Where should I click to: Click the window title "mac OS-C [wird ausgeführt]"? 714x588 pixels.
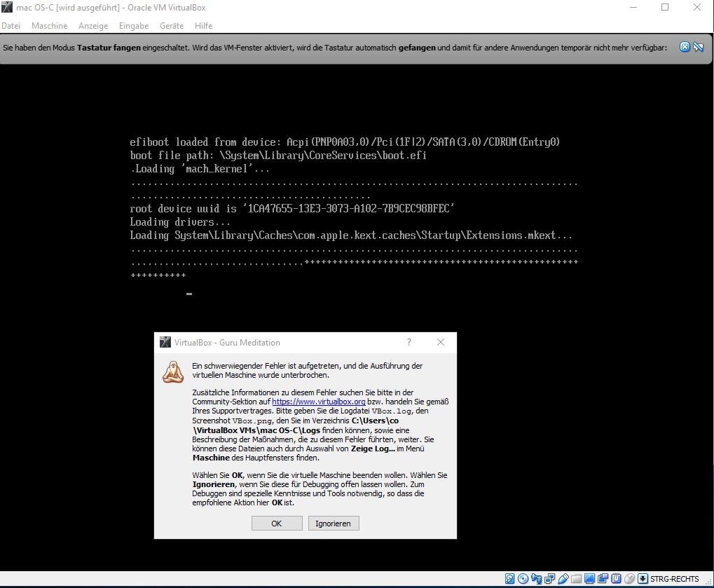[68, 8]
